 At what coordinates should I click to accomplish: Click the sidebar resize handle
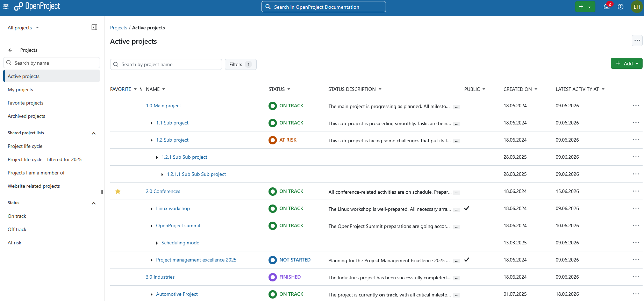[102, 192]
